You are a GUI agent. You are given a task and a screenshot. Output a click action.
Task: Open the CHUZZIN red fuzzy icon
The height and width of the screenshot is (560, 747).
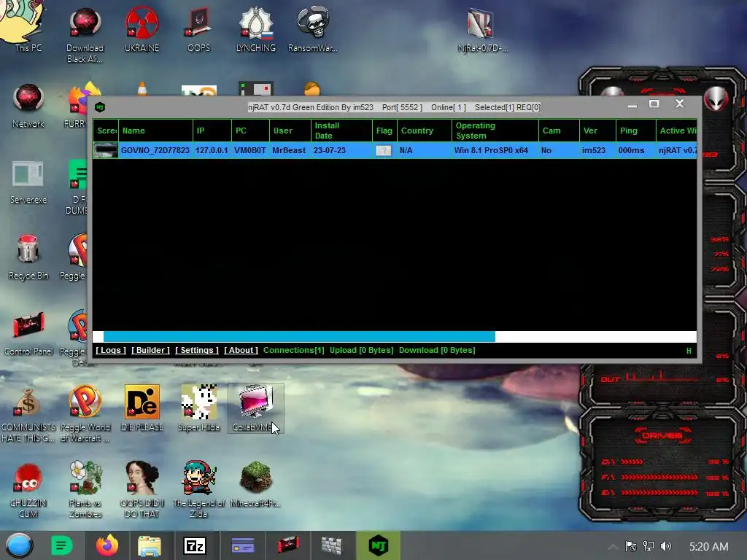pyautogui.click(x=28, y=491)
